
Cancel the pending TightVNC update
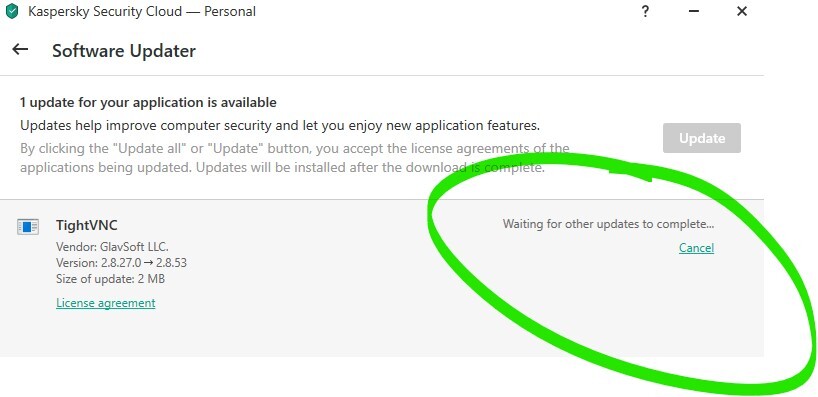[x=696, y=248]
